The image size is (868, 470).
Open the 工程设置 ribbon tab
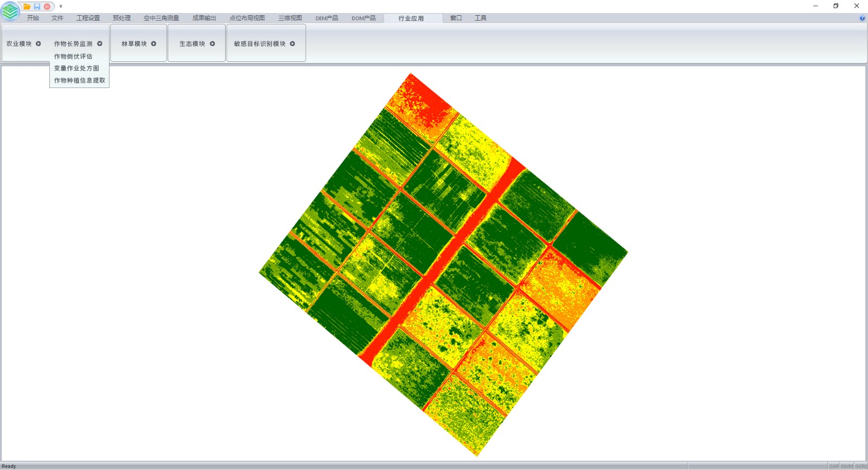[88, 18]
